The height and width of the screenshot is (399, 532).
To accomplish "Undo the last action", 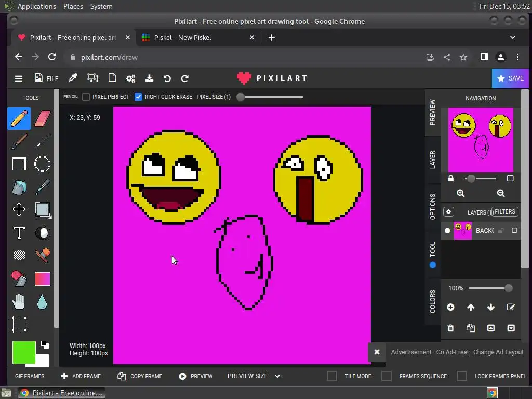I will pyautogui.click(x=167, y=79).
